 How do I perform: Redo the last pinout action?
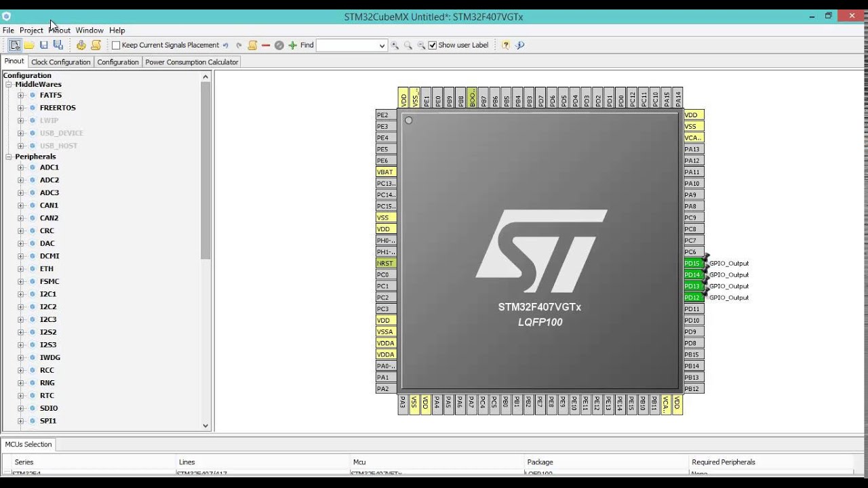click(x=239, y=45)
